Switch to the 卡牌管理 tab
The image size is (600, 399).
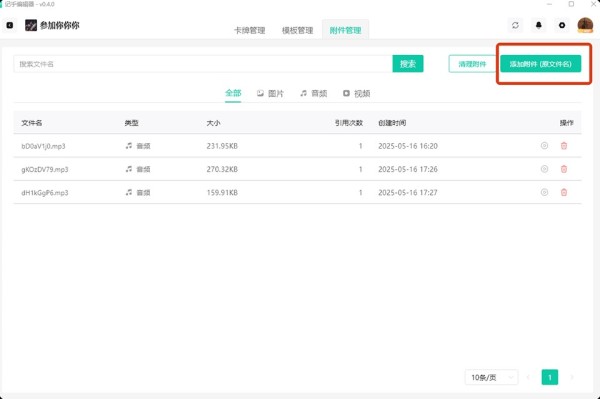tap(249, 30)
